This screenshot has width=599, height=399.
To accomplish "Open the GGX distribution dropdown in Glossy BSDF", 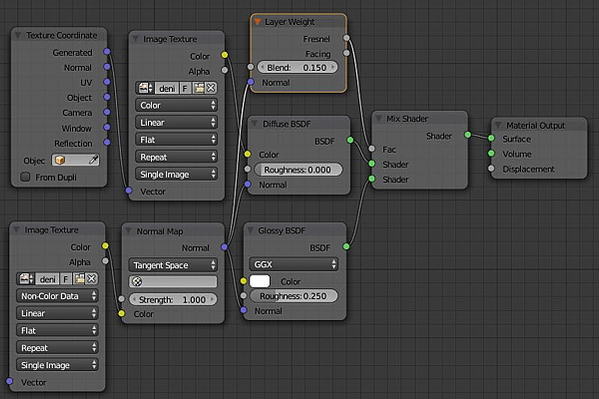I will pos(294,264).
